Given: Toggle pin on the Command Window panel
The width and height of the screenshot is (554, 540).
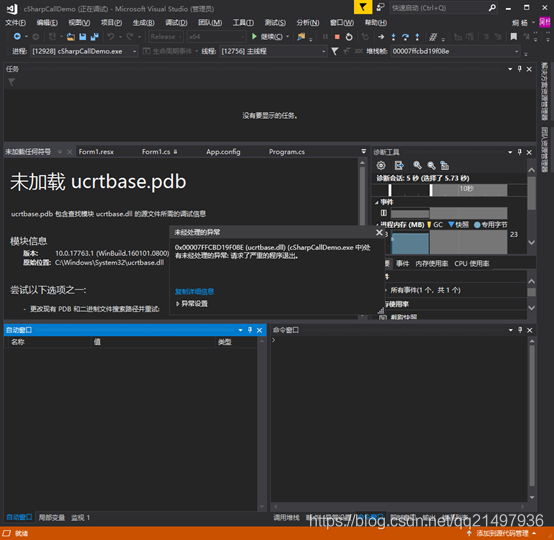Looking at the screenshot, I should click(x=520, y=330).
